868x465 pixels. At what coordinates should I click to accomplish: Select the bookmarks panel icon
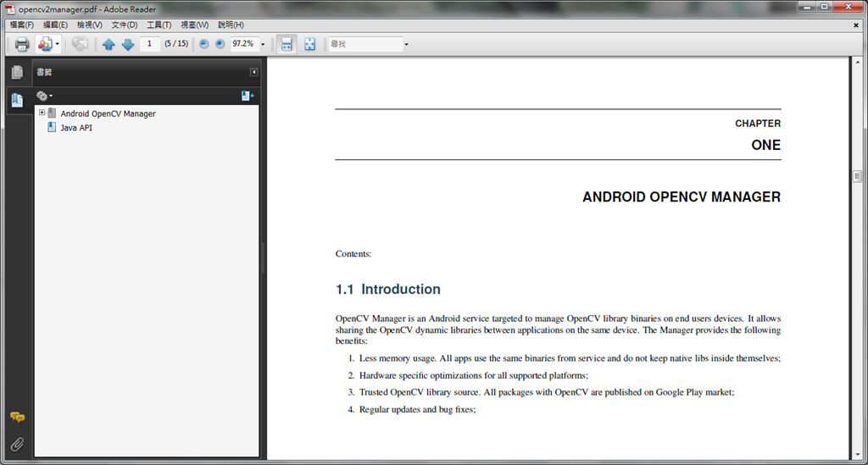[17, 100]
